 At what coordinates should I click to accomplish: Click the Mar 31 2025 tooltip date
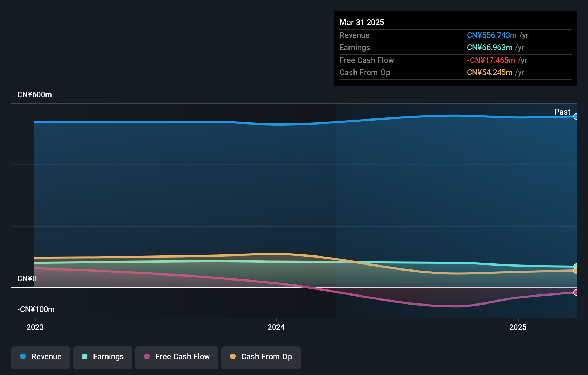tap(362, 22)
